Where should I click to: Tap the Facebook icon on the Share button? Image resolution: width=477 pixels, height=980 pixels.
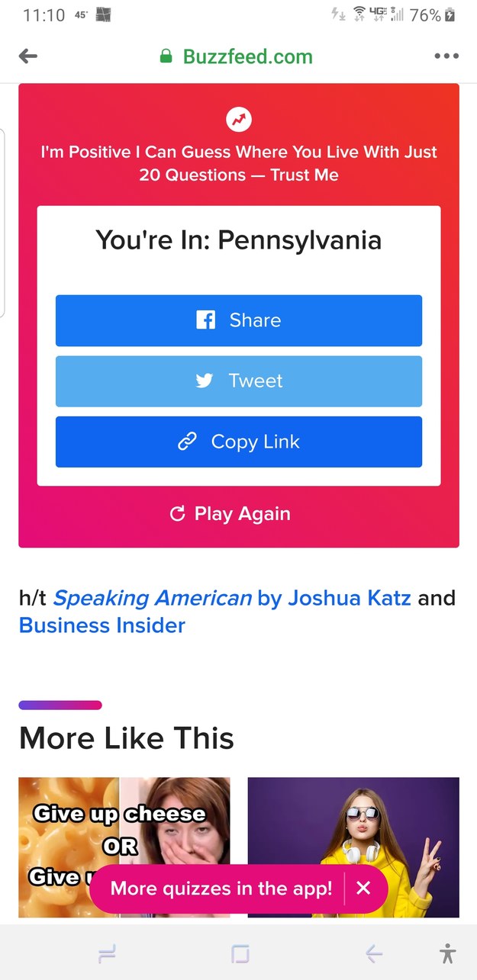[206, 320]
